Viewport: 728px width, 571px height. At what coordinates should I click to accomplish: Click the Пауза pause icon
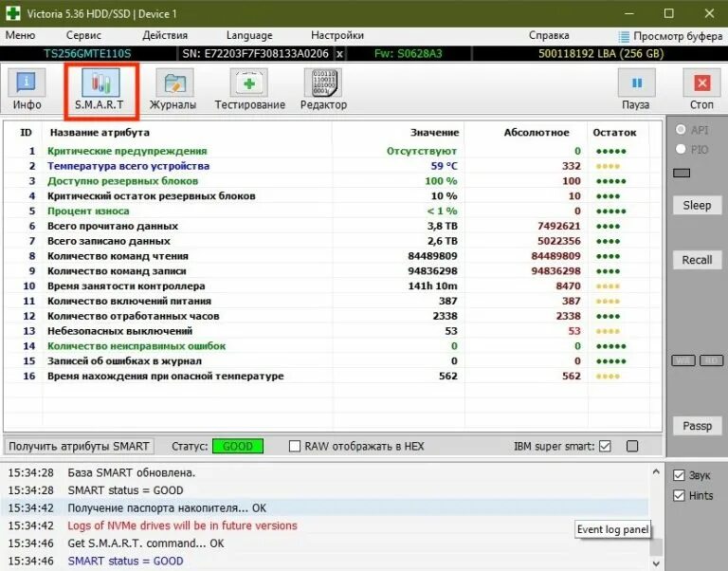coord(637,83)
